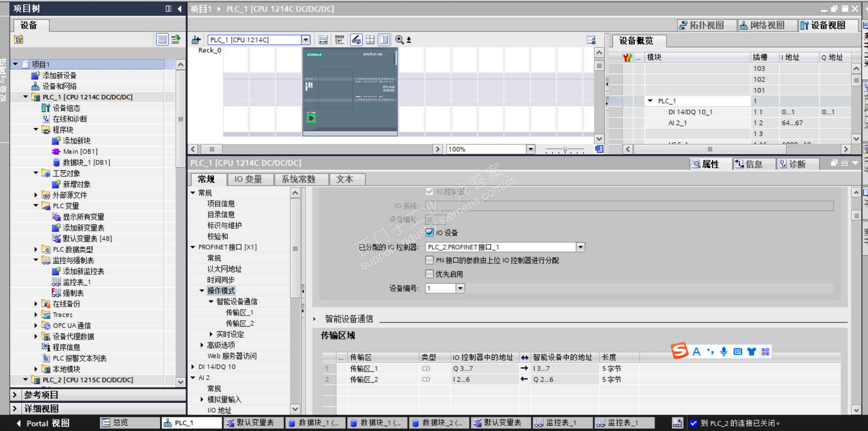Click the project tree scroll down arrow
Screen dimensions: 868x431
[180, 381]
